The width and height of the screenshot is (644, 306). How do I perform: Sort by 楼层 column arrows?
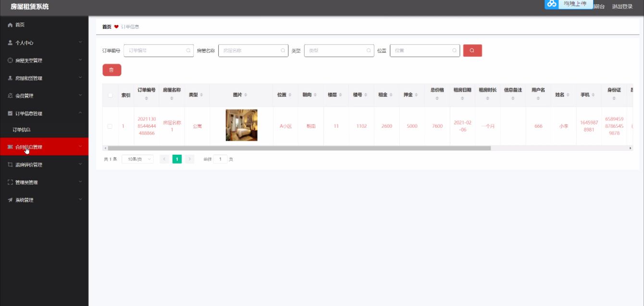pyautogui.click(x=341, y=95)
